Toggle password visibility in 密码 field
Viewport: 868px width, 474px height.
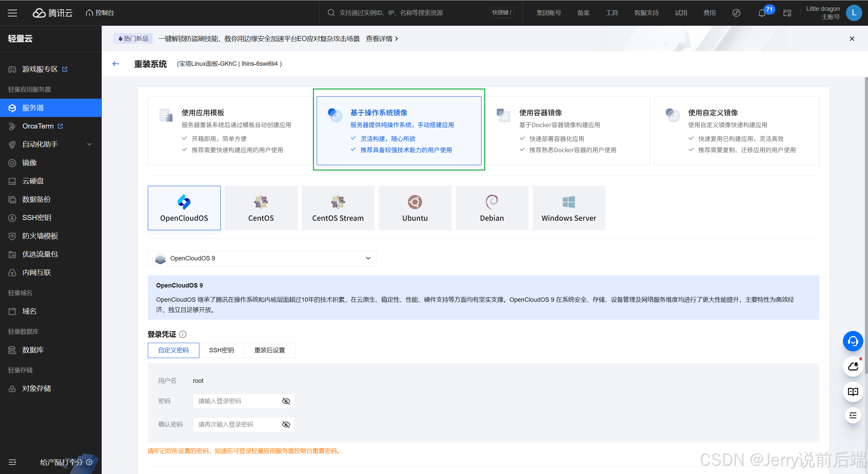tap(286, 401)
